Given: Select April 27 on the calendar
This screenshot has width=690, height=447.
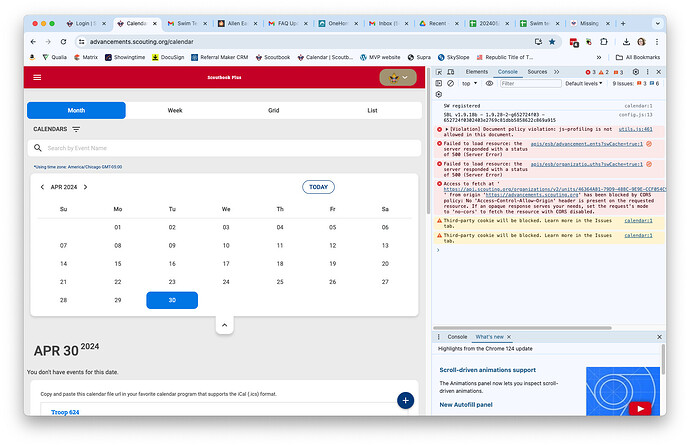Looking at the screenshot, I should point(385,282).
